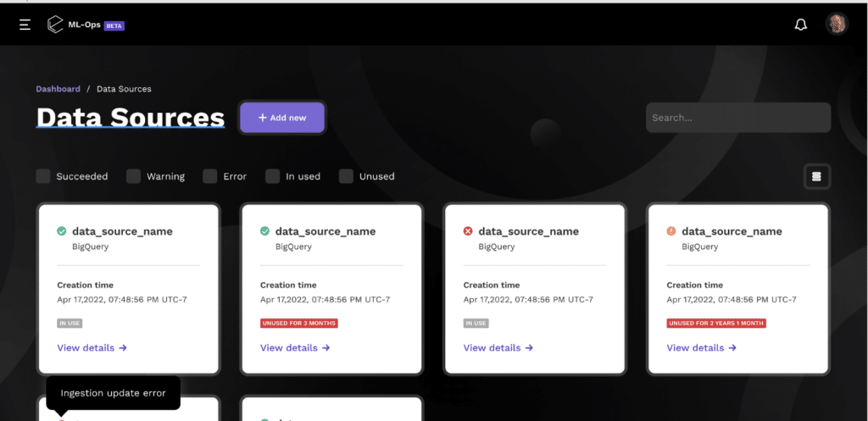Switch to list view layout icon

pyautogui.click(x=816, y=176)
